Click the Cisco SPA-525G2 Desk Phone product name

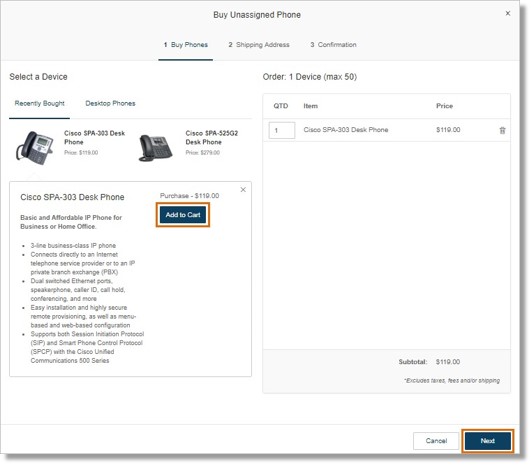click(x=212, y=138)
